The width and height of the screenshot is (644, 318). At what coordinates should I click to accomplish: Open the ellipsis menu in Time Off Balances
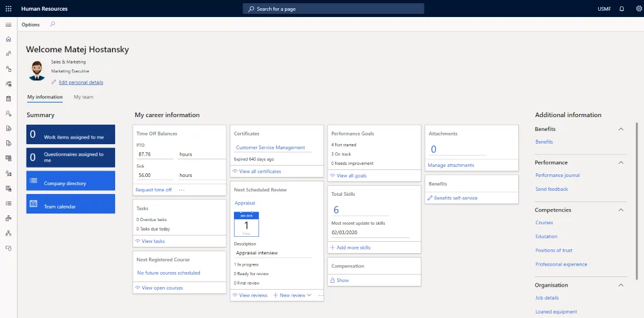182,190
